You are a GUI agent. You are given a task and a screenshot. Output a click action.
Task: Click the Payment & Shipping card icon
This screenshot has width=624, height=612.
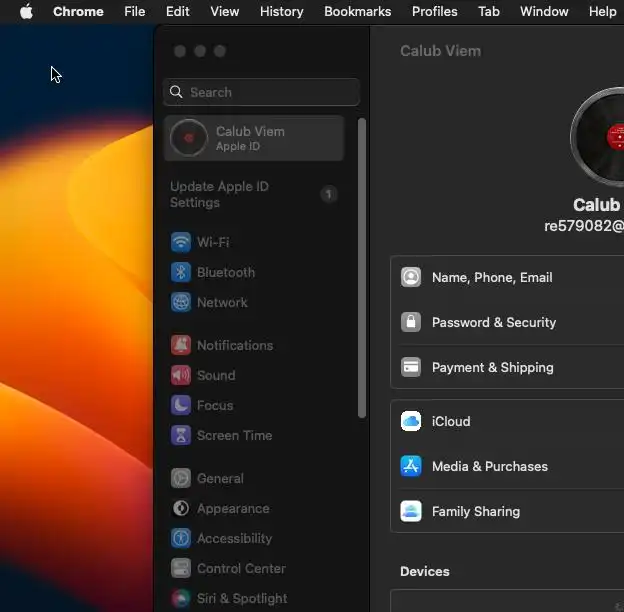[411, 367]
